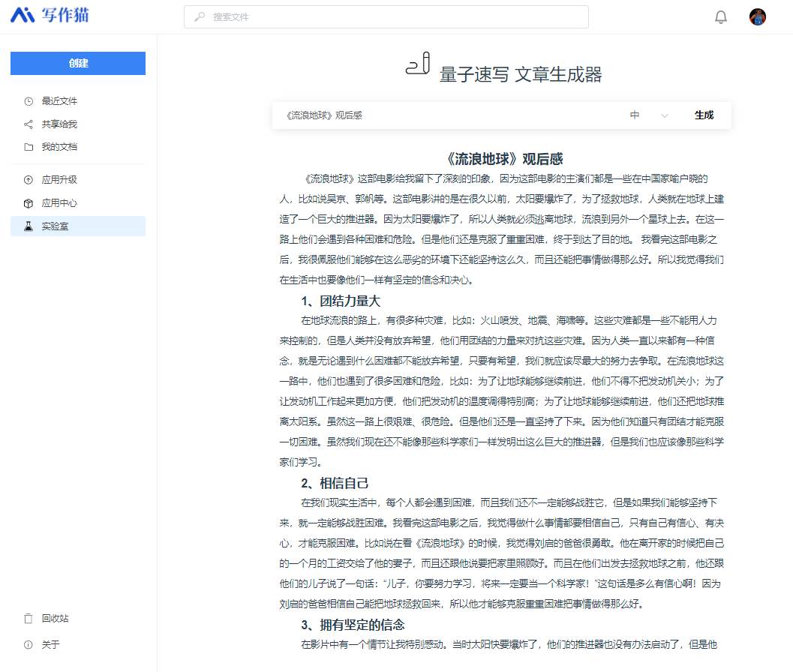Click the flask icon for 实验室
This screenshot has height=672, width=793.
(29, 226)
